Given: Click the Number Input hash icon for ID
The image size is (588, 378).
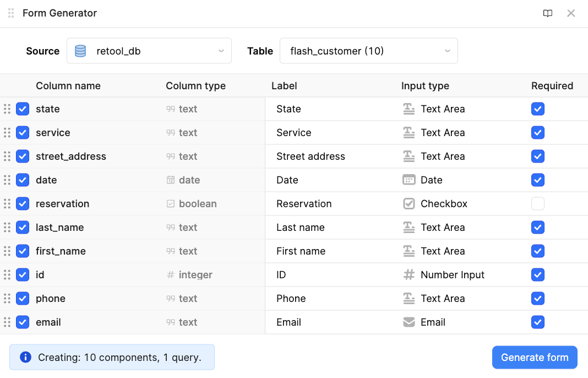Looking at the screenshot, I should tap(409, 275).
